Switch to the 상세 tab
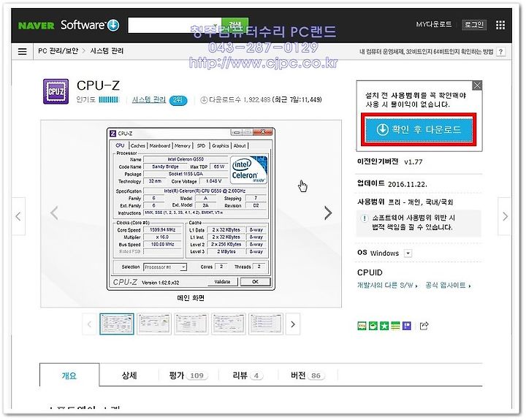Viewport: 526px width, 420px height. tap(129, 375)
